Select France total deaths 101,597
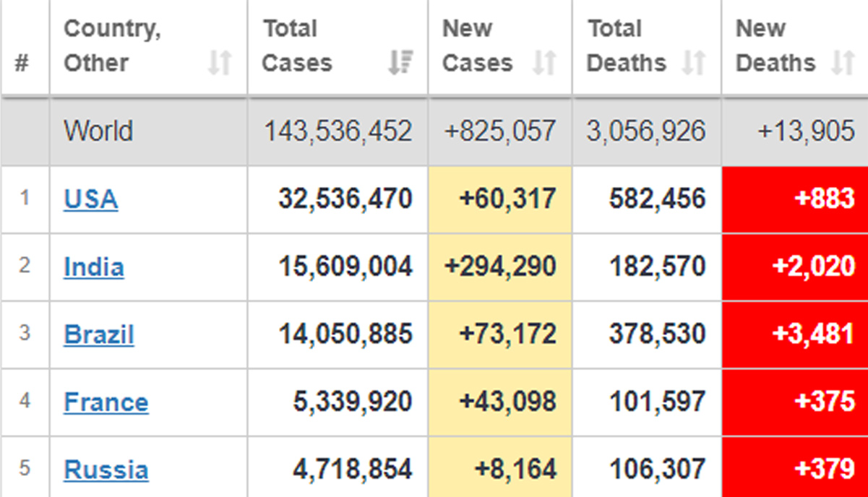 [x=658, y=402]
